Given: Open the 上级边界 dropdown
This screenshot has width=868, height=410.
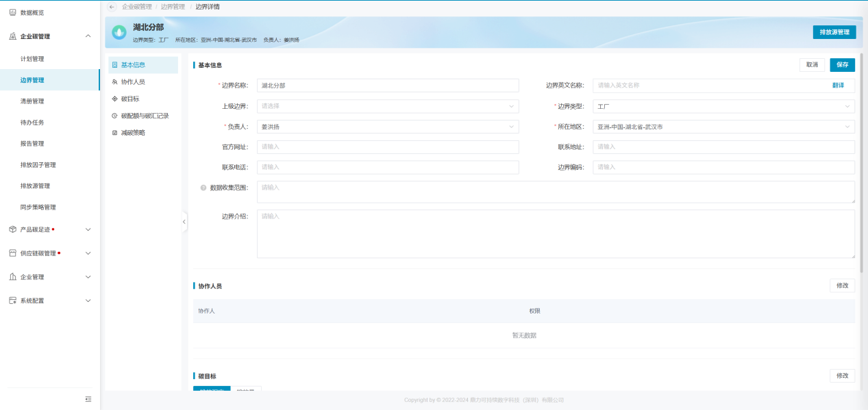Looking at the screenshot, I should point(387,107).
